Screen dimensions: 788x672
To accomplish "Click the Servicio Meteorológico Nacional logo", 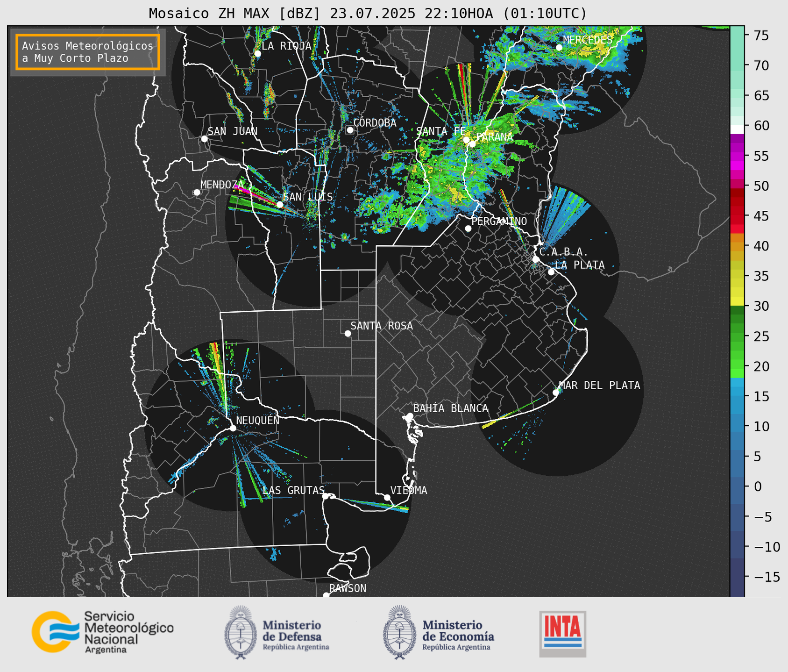I will (x=103, y=632).
